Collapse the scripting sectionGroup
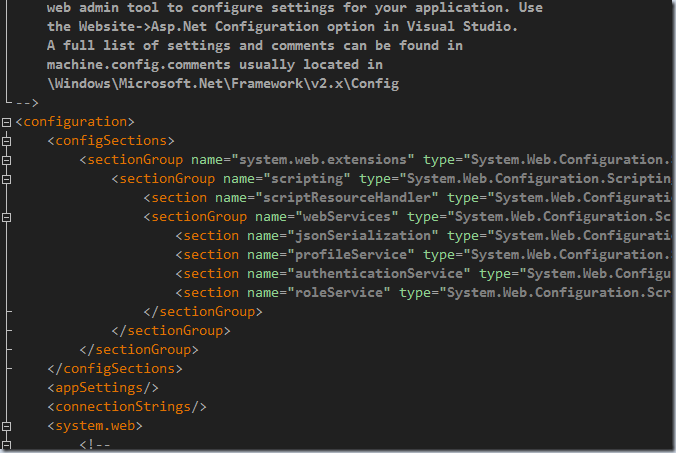The image size is (676, 453). coord(6,179)
